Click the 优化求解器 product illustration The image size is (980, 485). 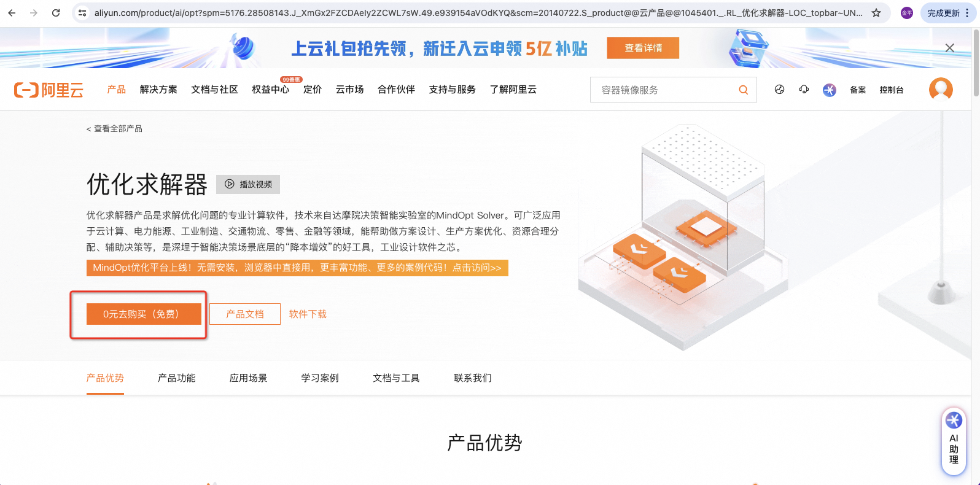click(683, 236)
